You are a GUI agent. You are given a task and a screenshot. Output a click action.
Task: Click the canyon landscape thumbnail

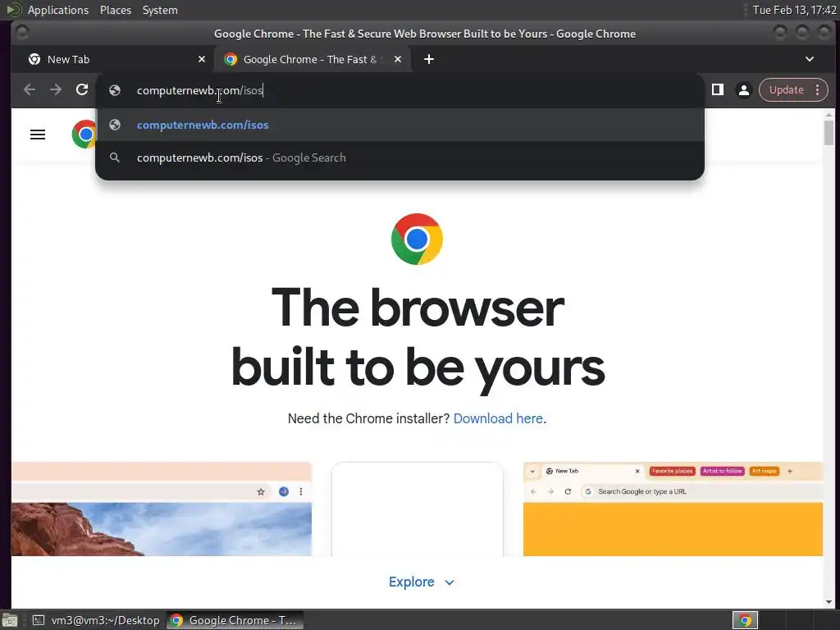[x=162, y=509]
